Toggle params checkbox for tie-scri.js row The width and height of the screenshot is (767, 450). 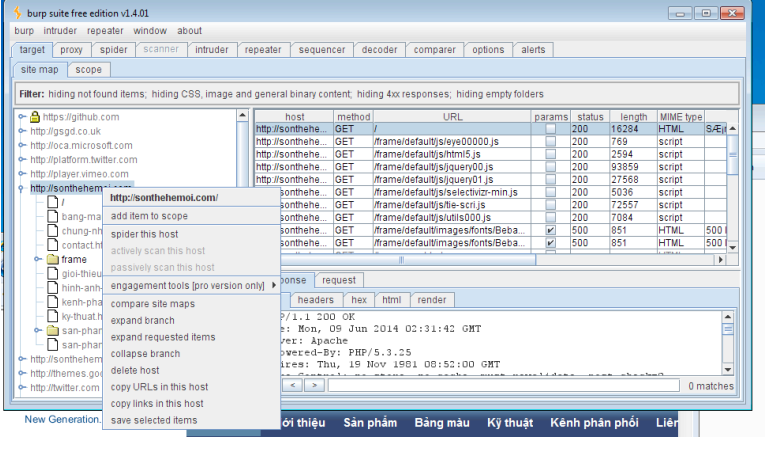click(x=551, y=205)
